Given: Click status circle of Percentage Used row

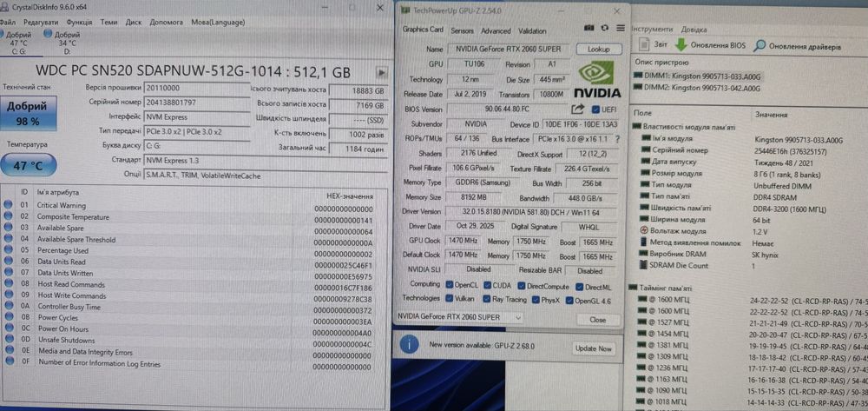Looking at the screenshot, I should 8,249.
